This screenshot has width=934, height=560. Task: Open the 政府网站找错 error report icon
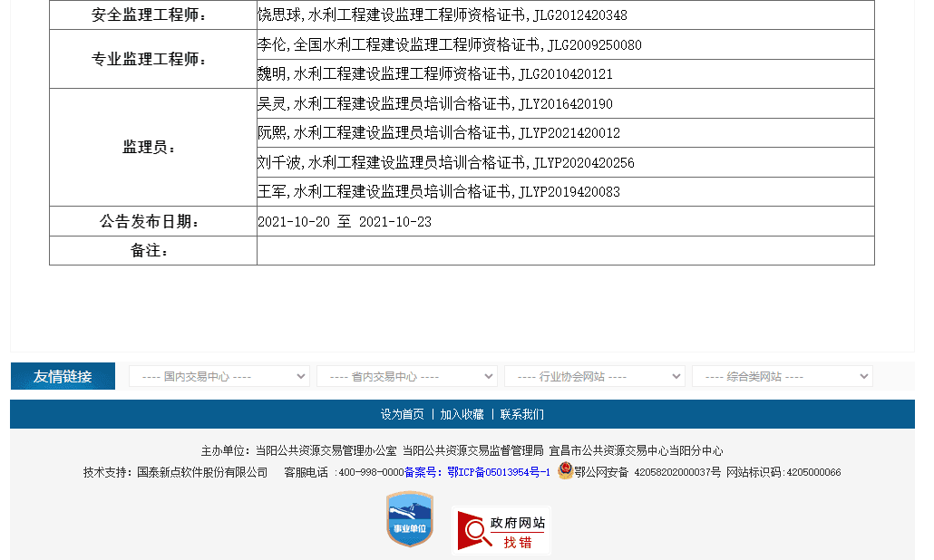click(x=501, y=530)
